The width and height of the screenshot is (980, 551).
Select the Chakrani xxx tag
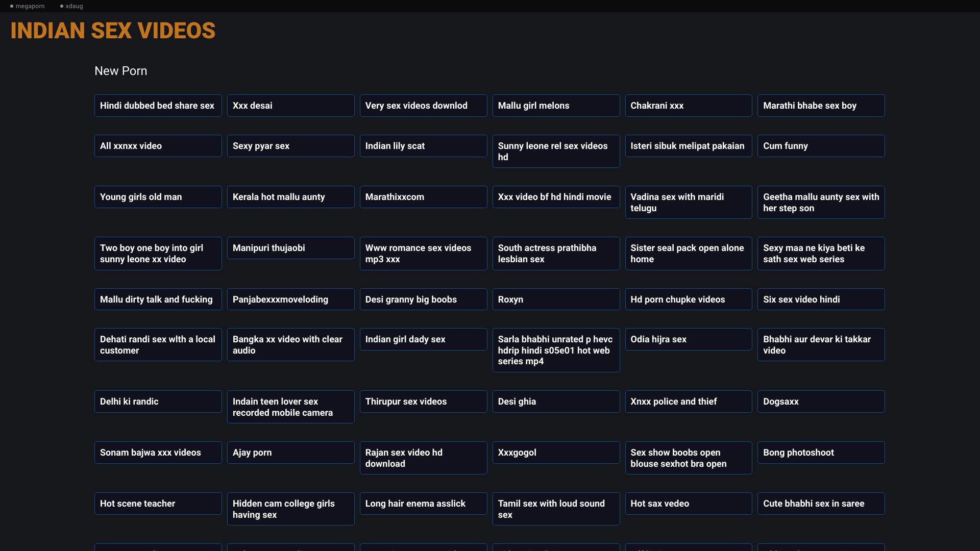pyautogui.click(x=688, y=106)
